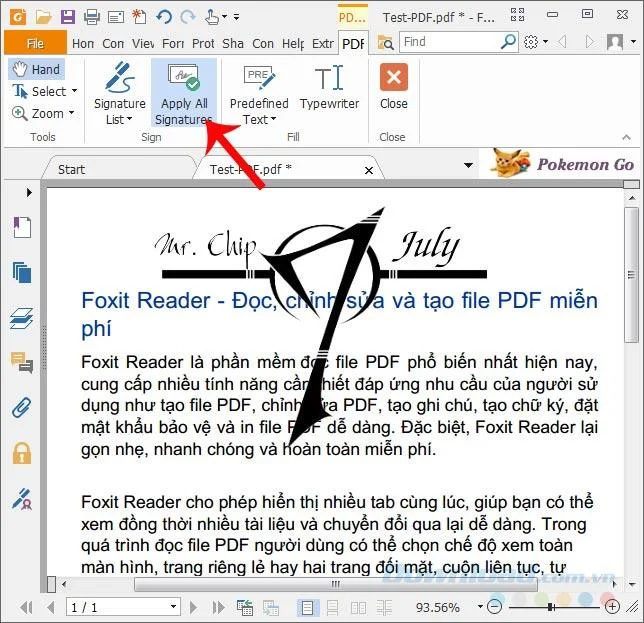Open the attachments paperclip panel

[x=22, y=408]
